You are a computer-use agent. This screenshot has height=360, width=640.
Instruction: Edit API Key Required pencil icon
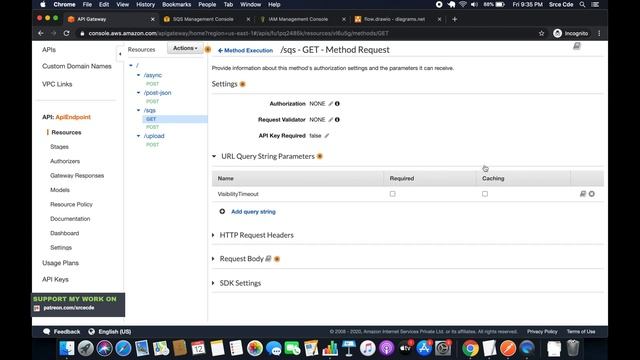[327, 136]
